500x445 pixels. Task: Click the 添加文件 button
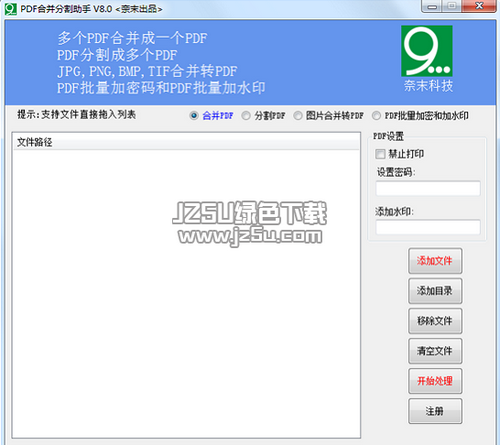point(435,261)
